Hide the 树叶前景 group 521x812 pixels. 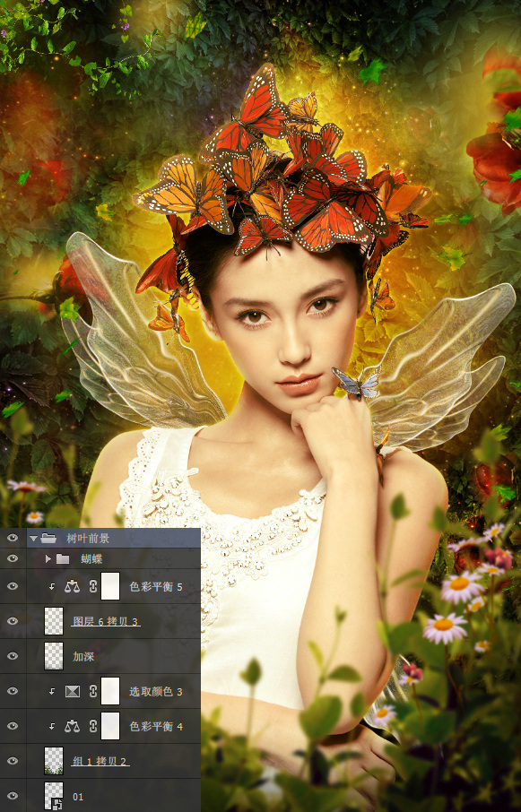click(x=13, y=538)
